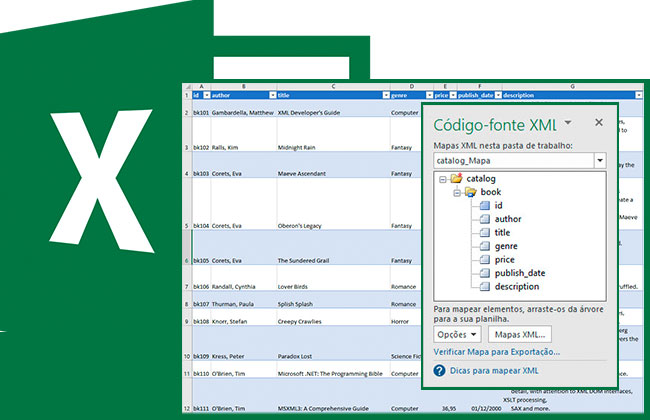
Task: Select the id element in XML tree
Action: pos(498,206)
